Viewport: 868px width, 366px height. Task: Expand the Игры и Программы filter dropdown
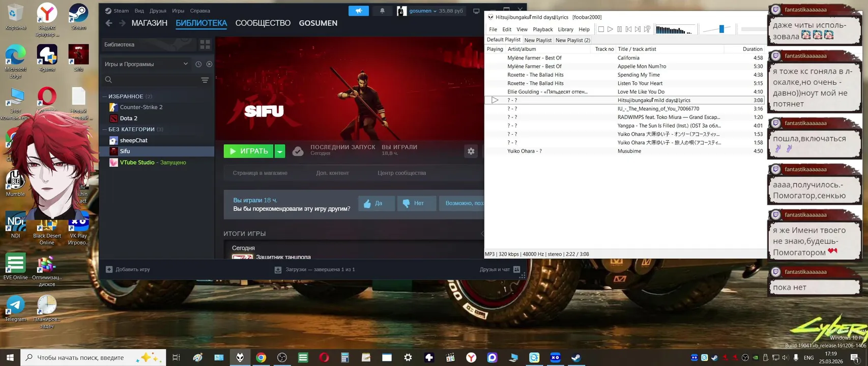(x=146, y=64)
